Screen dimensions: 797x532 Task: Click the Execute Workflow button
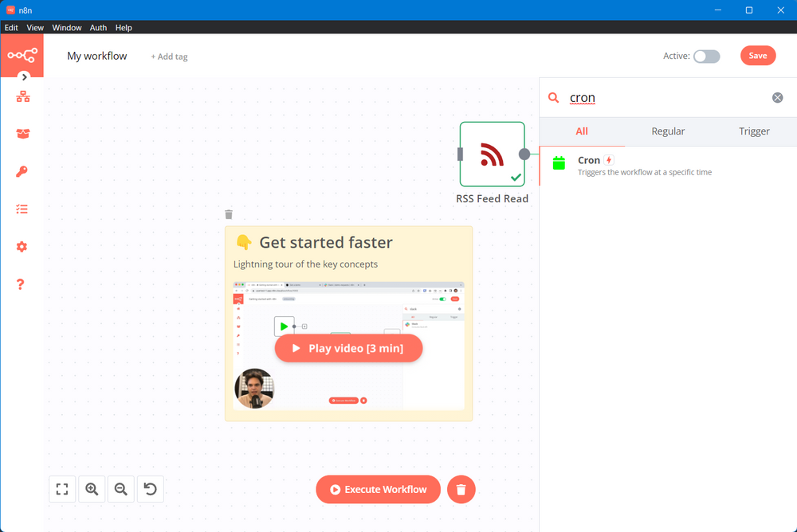pyautogui.click(x=378, y=490)
